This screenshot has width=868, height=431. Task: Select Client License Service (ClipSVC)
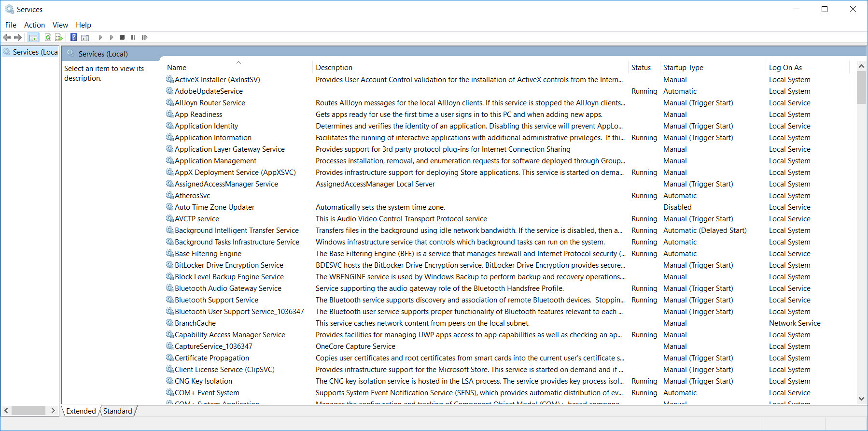point(224,370)
